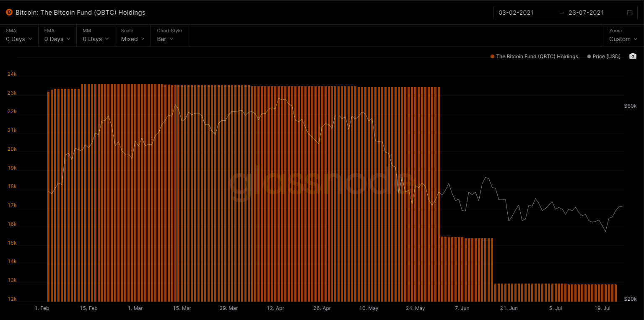Click the $60k right axis label

[x=630, y=106]
